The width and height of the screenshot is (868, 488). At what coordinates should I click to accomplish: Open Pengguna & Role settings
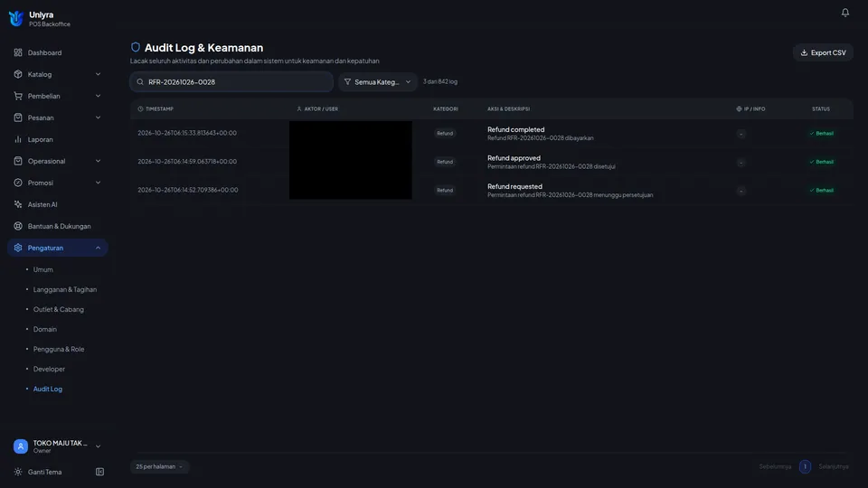tap(59, 349)
